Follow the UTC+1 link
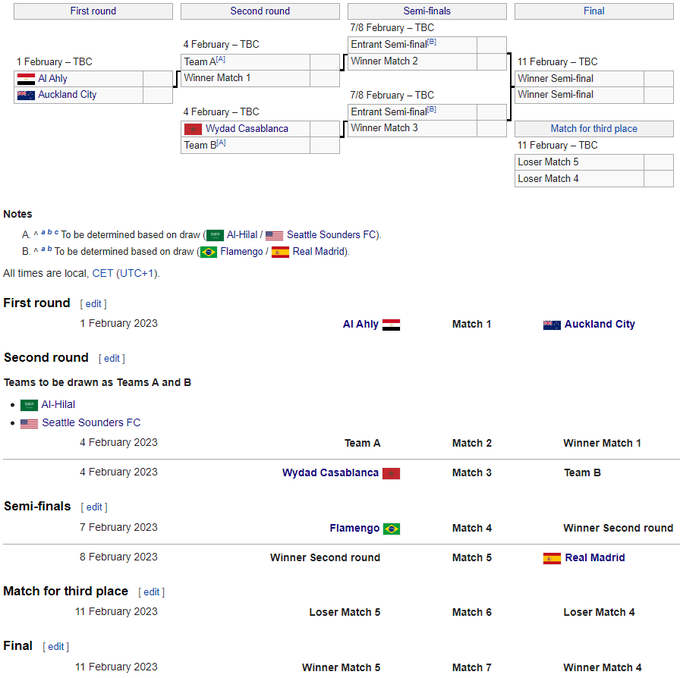The width and height of the screenshot is (680, 678). point(137,273)
